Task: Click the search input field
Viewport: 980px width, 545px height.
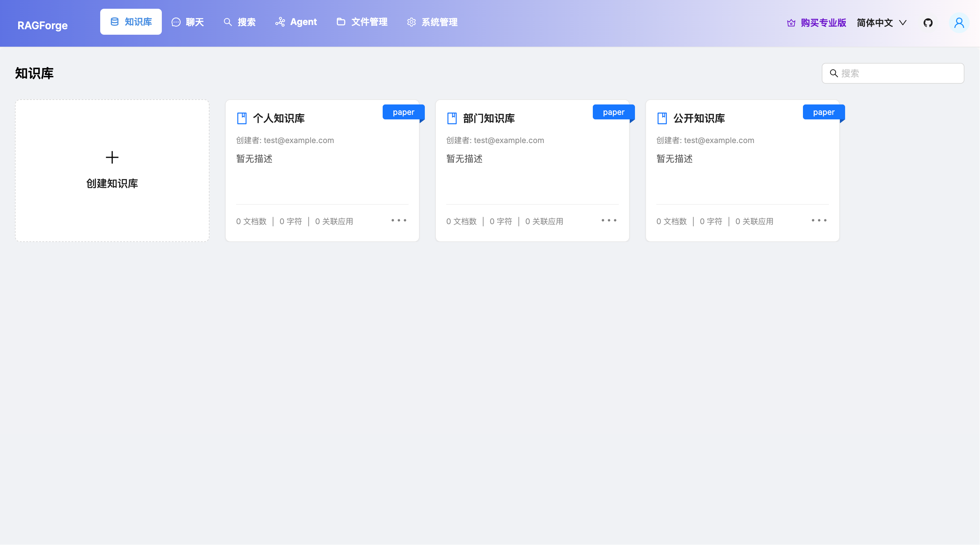Action: (892, 73)
